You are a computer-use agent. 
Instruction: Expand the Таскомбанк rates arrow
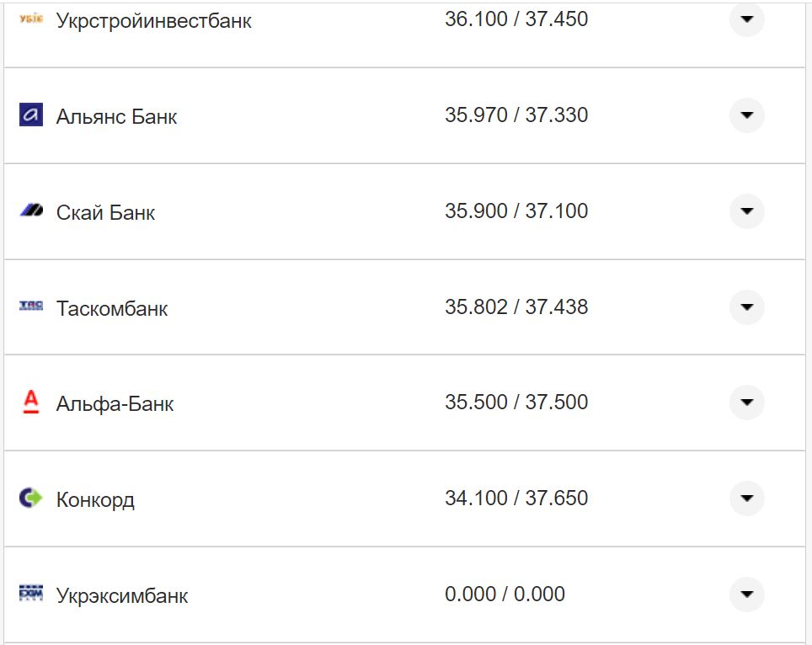(746, 307)
